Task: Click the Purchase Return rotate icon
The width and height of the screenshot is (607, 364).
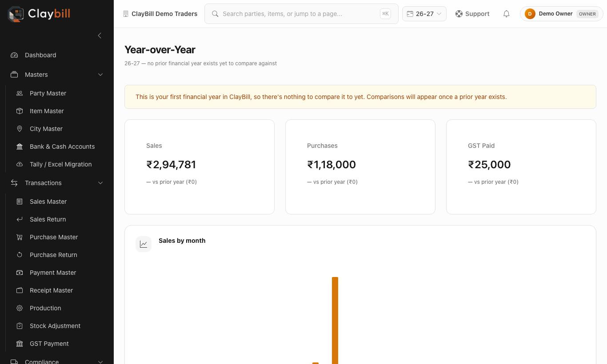Action: (20, 255)
